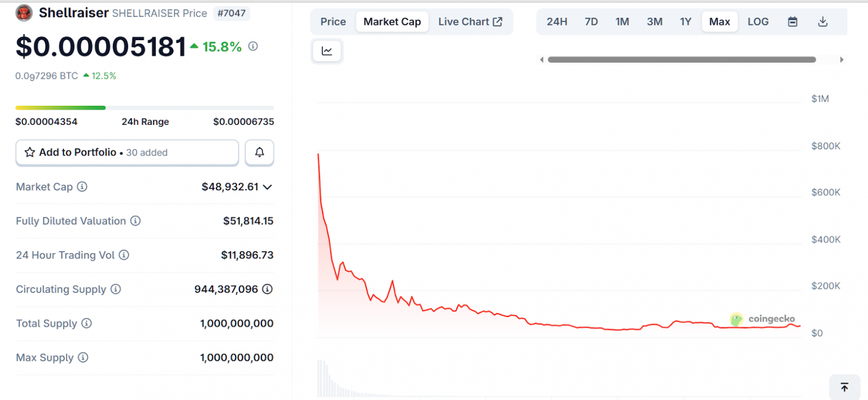Click info icon beside Market Cap label
Screen dimensions: 868x400
[x=82, y=187]
